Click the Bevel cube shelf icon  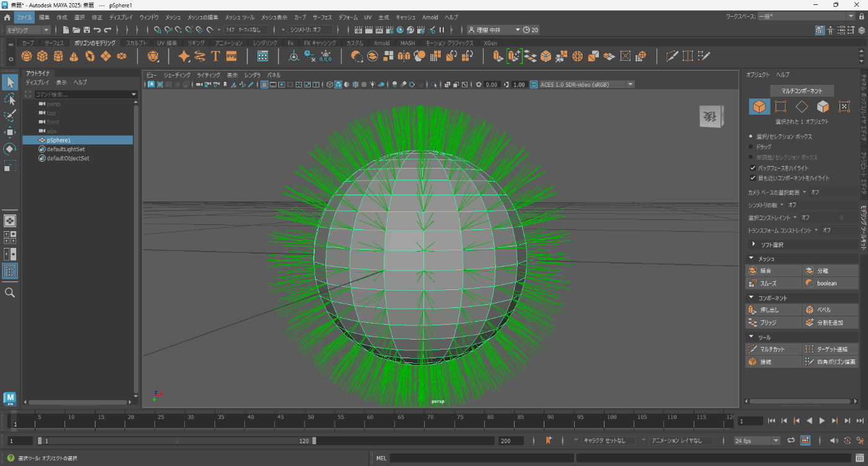click(546, 56)
